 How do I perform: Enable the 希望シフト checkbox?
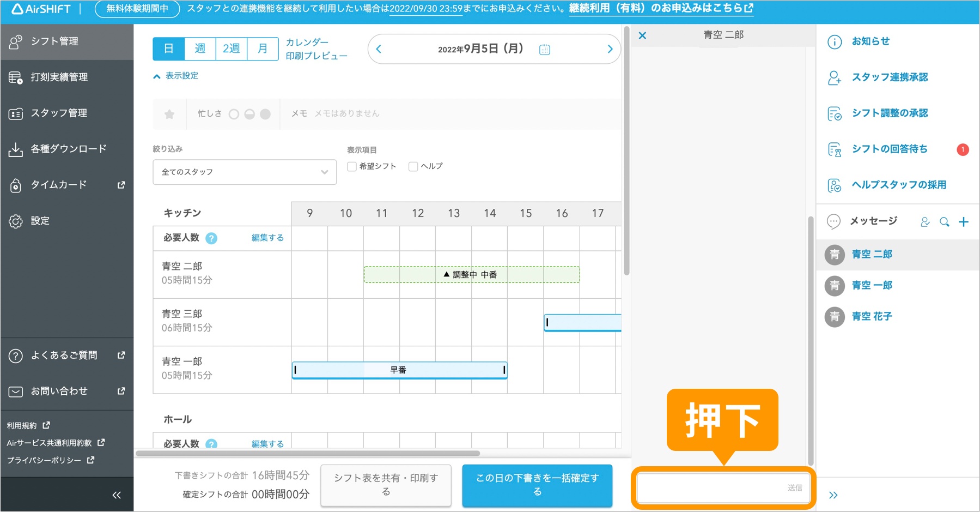tap(351, 166)
